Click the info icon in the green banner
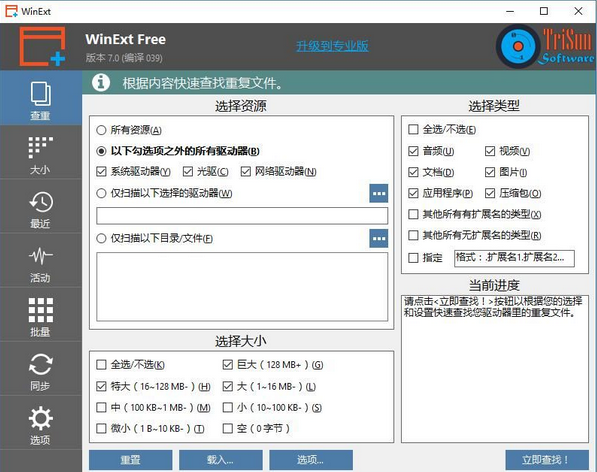Viewport: 597px width, 472px height. (101, 82)
